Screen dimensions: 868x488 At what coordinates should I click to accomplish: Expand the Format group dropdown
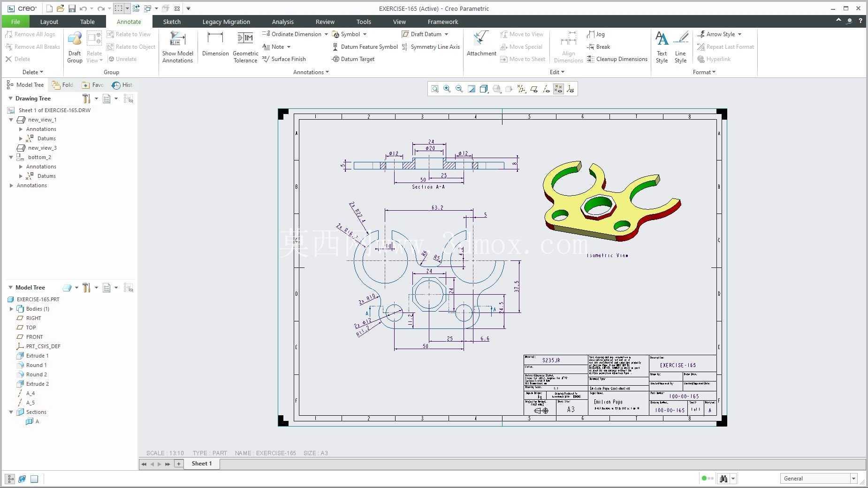(704, 72)
